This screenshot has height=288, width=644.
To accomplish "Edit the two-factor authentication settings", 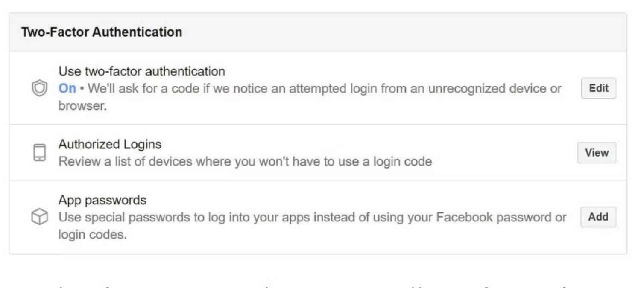I will (x=598, y=88).
